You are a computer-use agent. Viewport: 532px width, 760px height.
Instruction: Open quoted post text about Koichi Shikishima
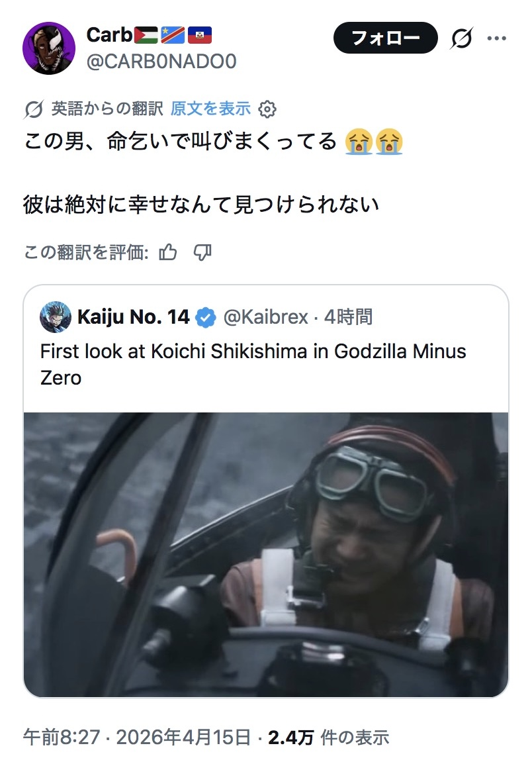point(253,364)
